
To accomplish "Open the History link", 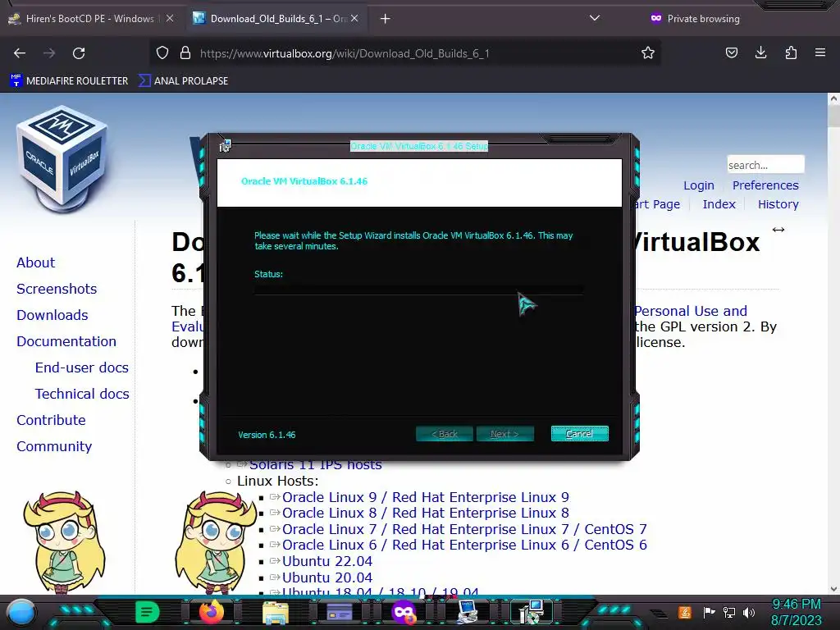I will click(778, 204).
